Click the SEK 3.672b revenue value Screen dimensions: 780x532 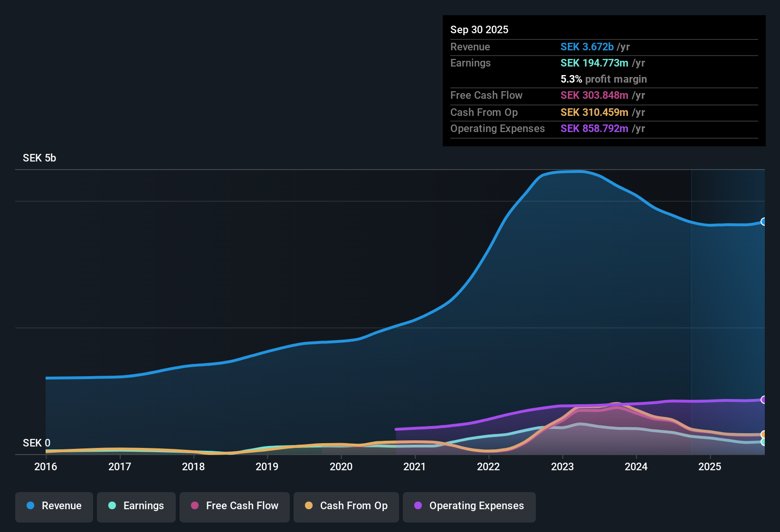point(587,47)
